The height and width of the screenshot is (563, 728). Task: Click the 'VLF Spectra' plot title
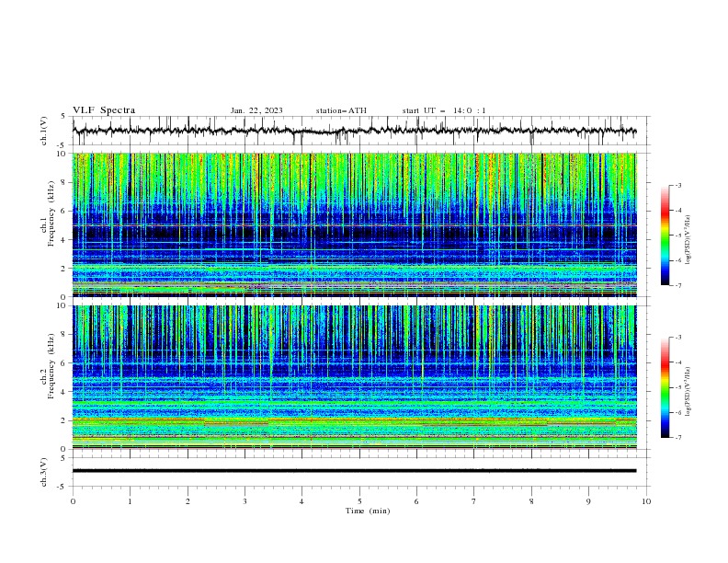click(104, 110)
